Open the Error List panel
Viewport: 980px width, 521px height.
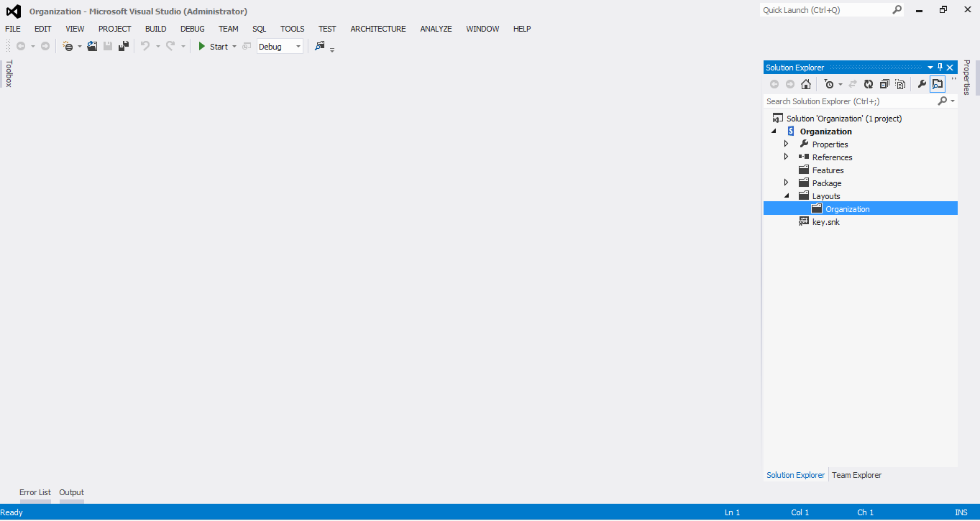[x=35, y=492]
